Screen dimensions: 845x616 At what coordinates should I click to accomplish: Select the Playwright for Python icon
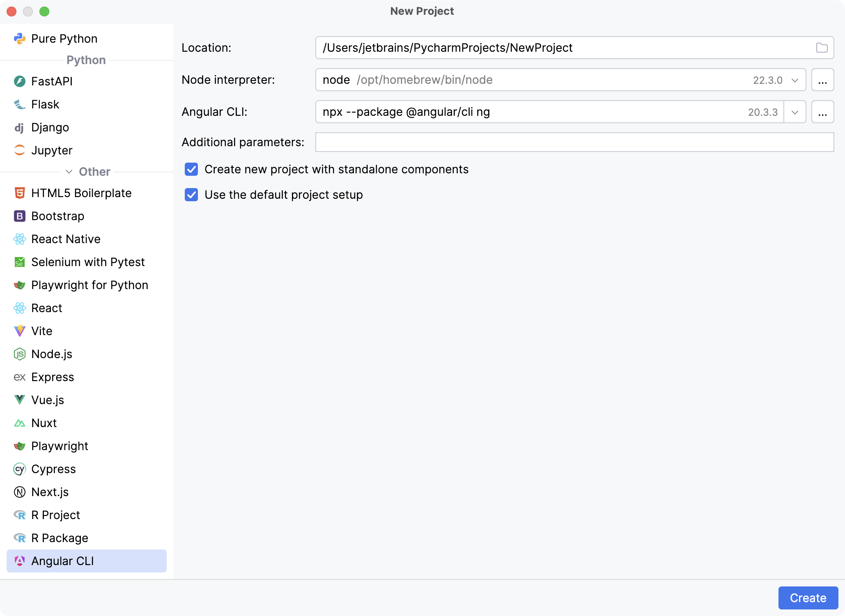(20, 285)
